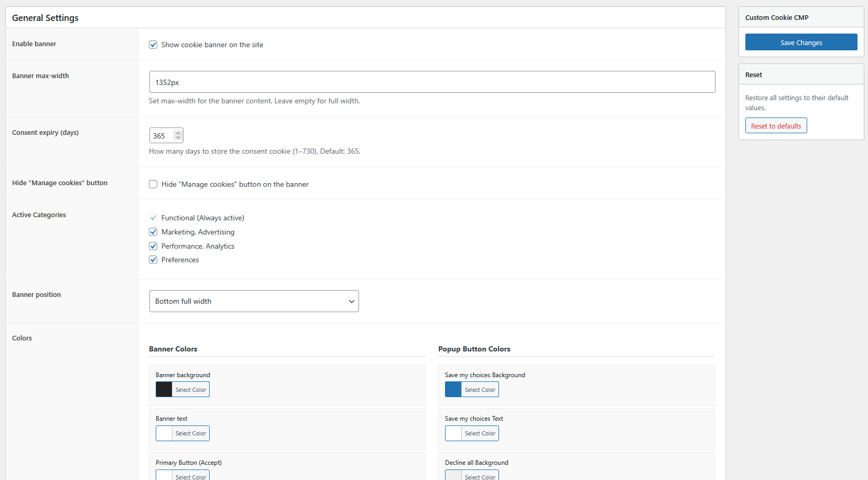Viewport: 868px width, 480px height.
Task: Open Select Color for Save my choices Background
Action: coord(480,389)
